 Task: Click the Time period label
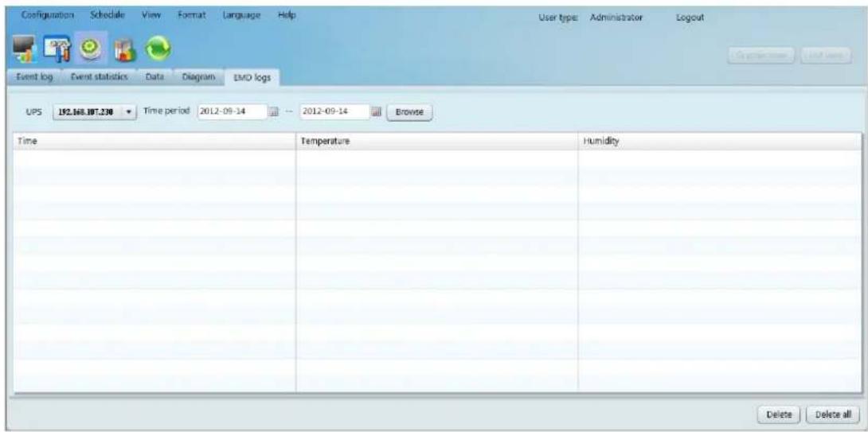click(166, 111)
